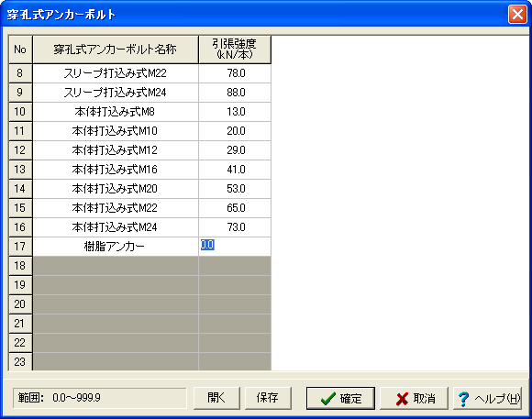
Task: Confirm with the 確定 checkmark button
Action: click(x=340, y=398)
